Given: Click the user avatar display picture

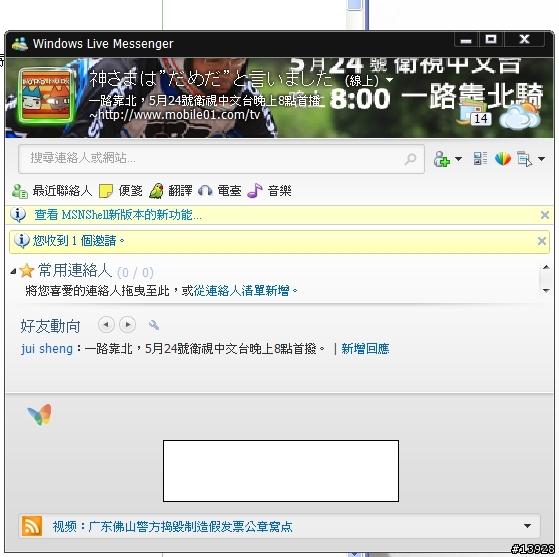Looking at the screenshot, I should [x=46, y=95].
